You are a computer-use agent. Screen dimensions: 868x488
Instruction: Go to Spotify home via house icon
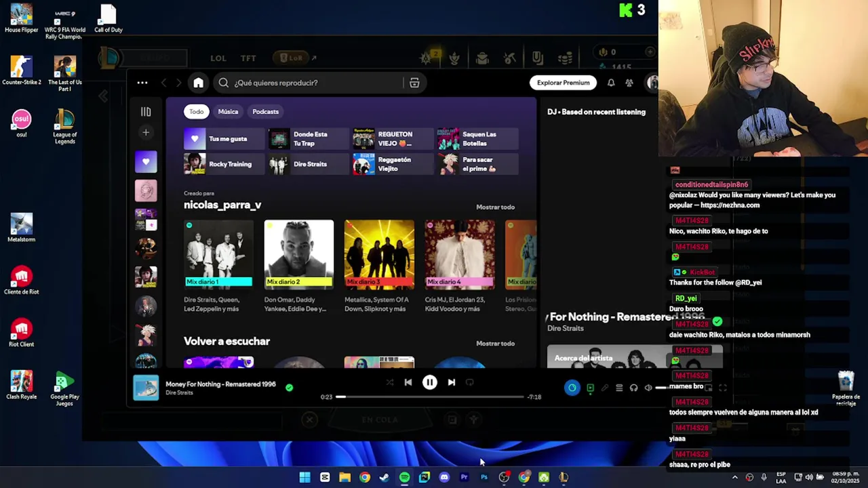point(198,83)
